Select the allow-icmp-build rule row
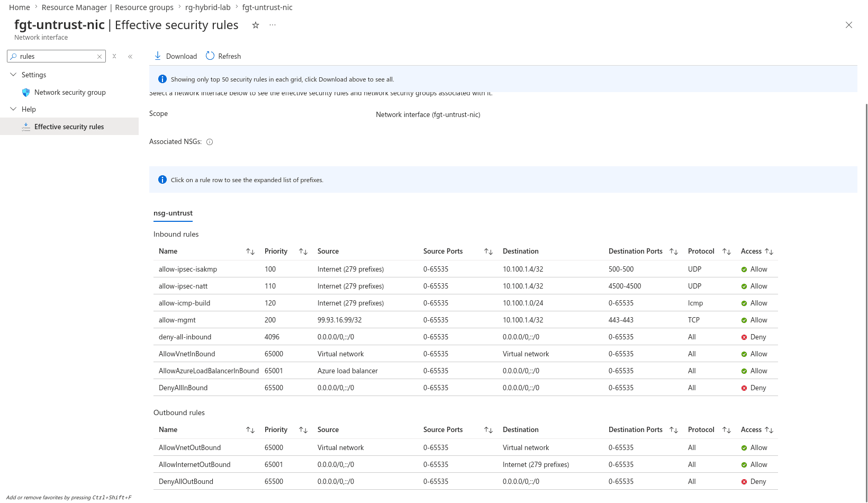This screenshot has height=503, width=868. click(466, 303)
